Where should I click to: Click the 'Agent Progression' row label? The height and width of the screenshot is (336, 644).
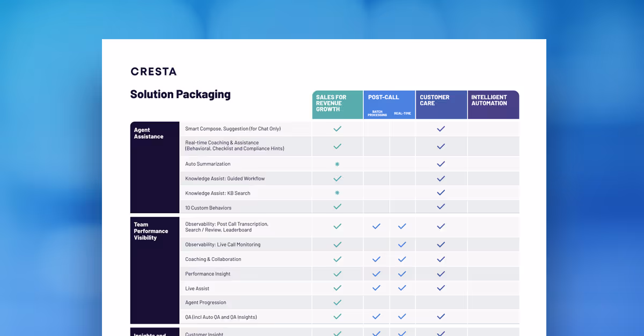pyautogui.click(x=206, y=303)
